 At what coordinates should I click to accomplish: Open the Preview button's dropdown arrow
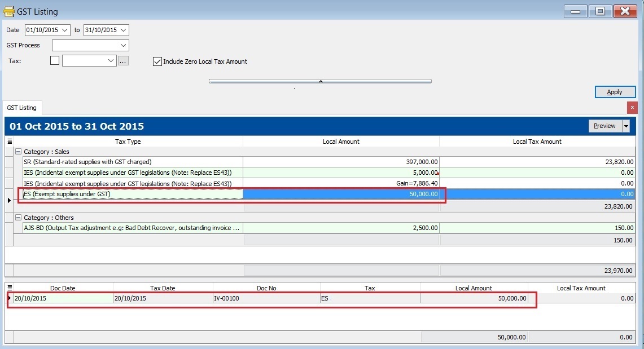pyautogui.click(x=625, y=126)
